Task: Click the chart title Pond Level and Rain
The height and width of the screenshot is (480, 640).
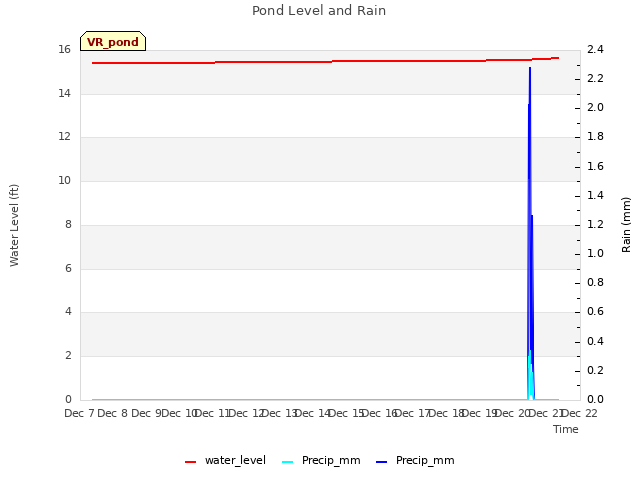Action: click(x=319, y=11)
